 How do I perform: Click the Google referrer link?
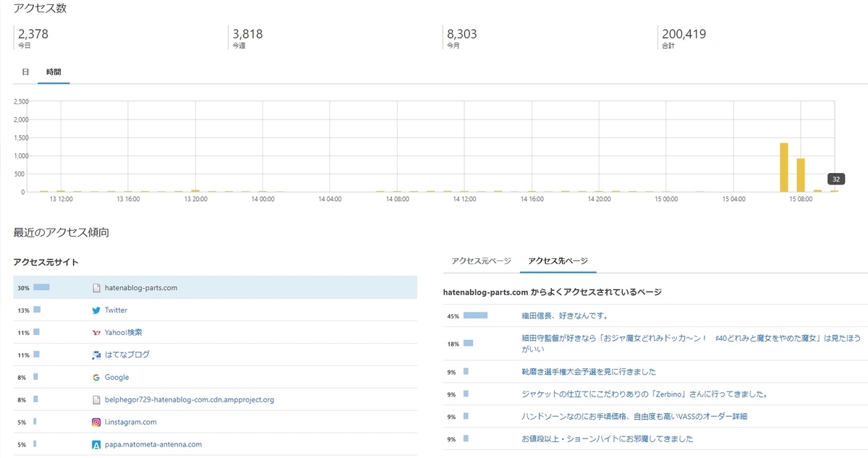point(116,377)
